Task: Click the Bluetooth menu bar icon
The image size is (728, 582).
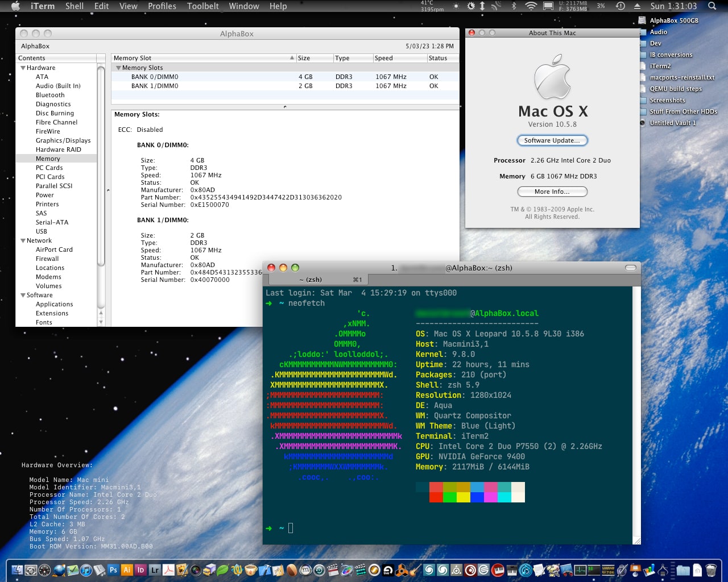Action: pyautogui.click(x=514, y=6)
